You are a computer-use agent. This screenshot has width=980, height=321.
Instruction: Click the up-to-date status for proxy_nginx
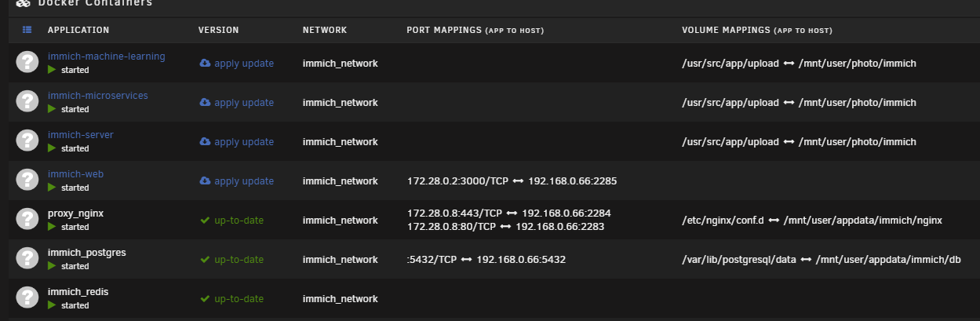click(231, 220)
